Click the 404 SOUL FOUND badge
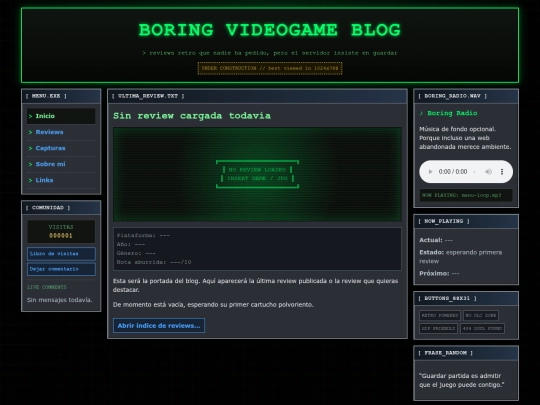This screenshot has height=405, width=540. pyautogui.click(x=482, y=329)
